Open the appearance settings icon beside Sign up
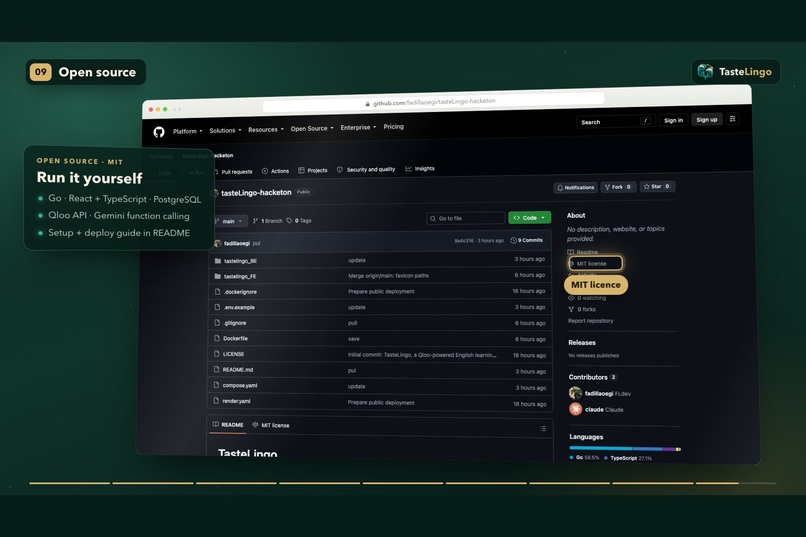The width and height of the screenshot is (806, 537). coord(732,119)
